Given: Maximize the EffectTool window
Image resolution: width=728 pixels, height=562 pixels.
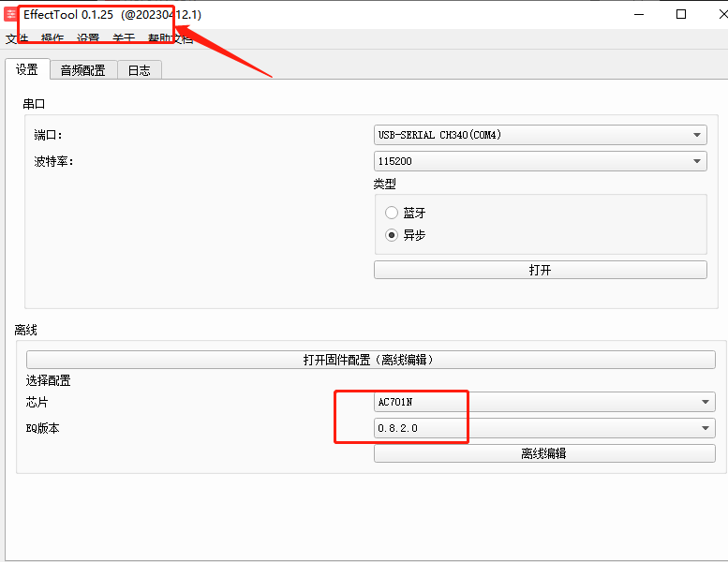Looking at the screenshot, I should pos(680,14).
